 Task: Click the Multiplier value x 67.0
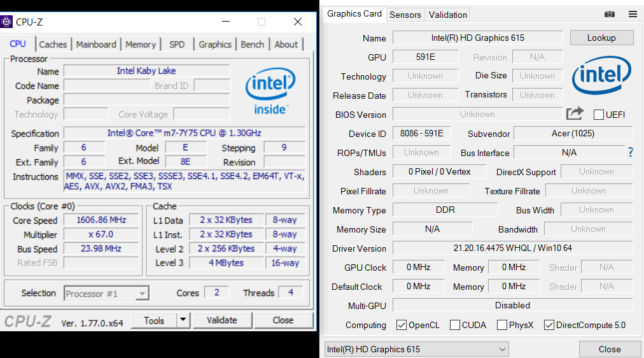pos(101,234)
